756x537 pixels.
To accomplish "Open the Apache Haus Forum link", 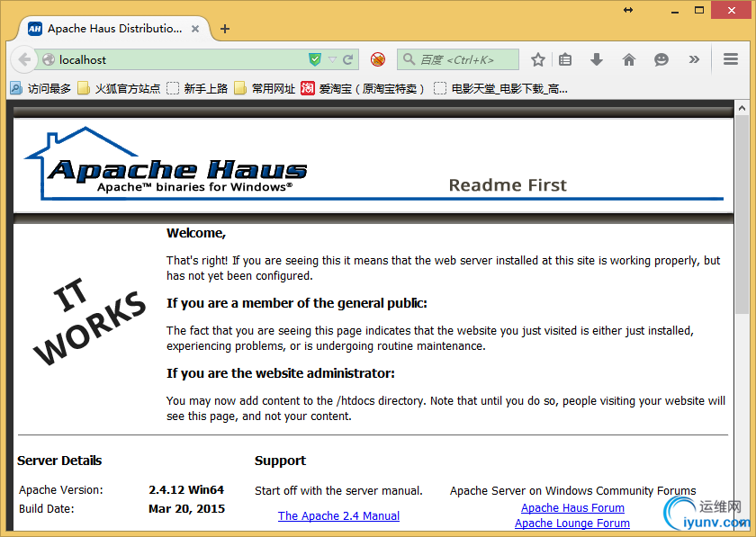I will point(572,508).
